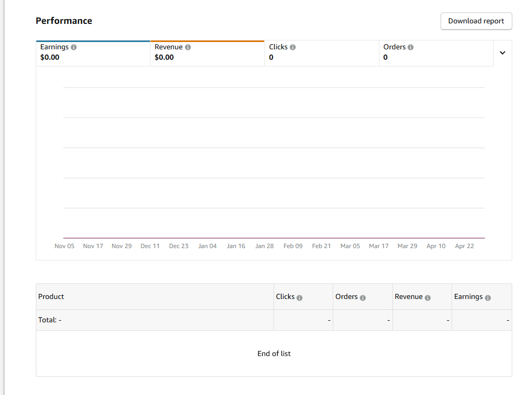Select the Orders metric tab

(x=435, y=53)
